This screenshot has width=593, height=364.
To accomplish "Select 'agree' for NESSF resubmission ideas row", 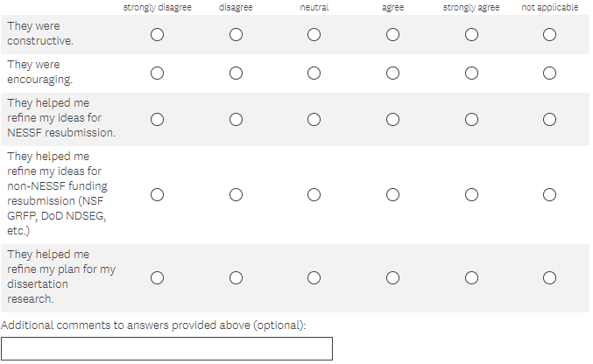I will [392, 119].
